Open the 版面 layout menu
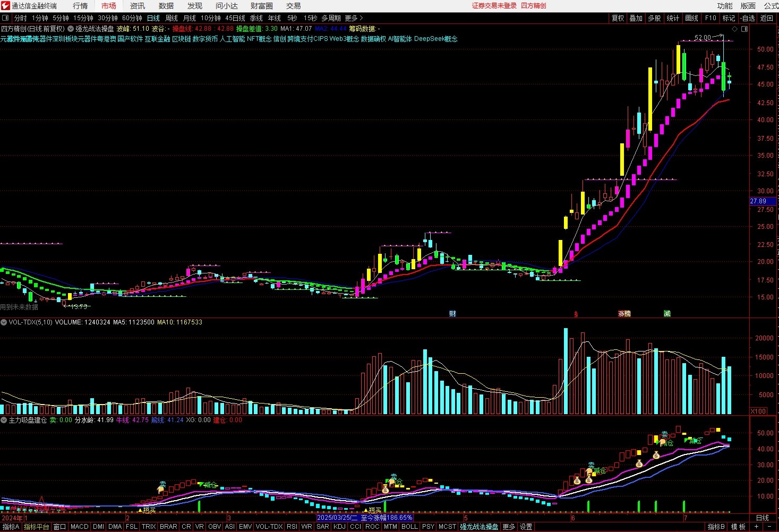The image size is (779, 532). coord(748,6)
